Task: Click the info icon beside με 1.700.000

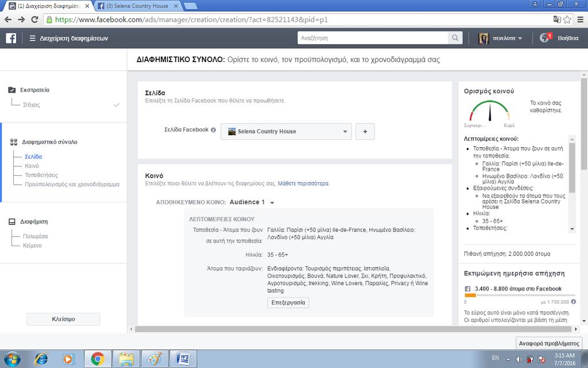Action: 574,301
